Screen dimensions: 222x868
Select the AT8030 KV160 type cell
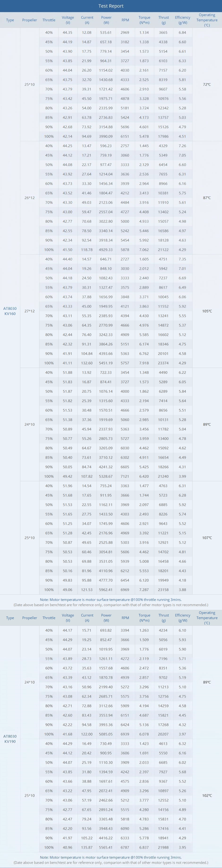[x=10, y=311]
